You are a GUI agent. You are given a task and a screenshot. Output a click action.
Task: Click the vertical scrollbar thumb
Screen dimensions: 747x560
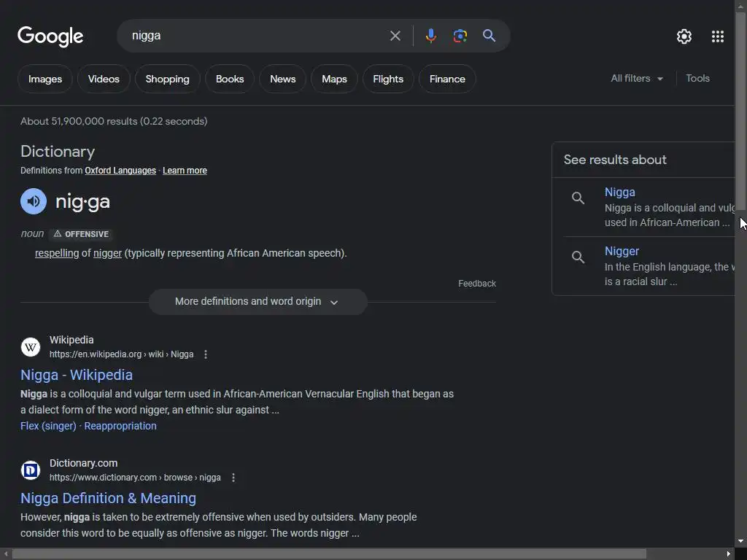click(740, 109)
